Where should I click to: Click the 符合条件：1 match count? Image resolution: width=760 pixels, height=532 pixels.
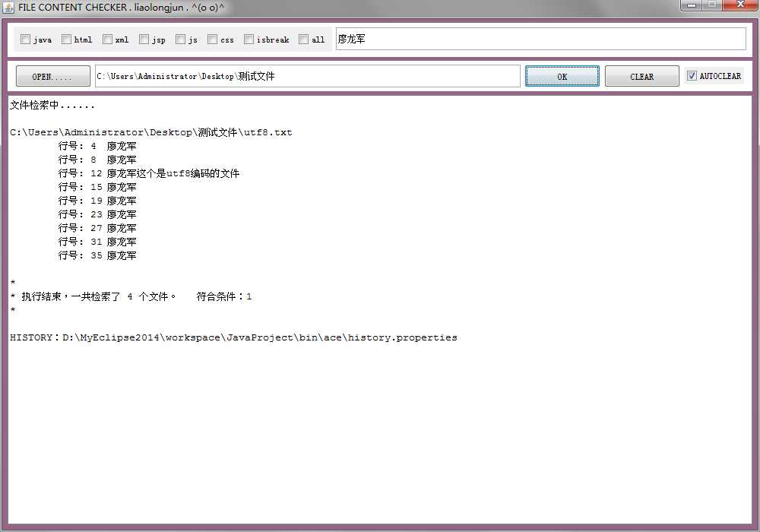[x=224, y=296]
